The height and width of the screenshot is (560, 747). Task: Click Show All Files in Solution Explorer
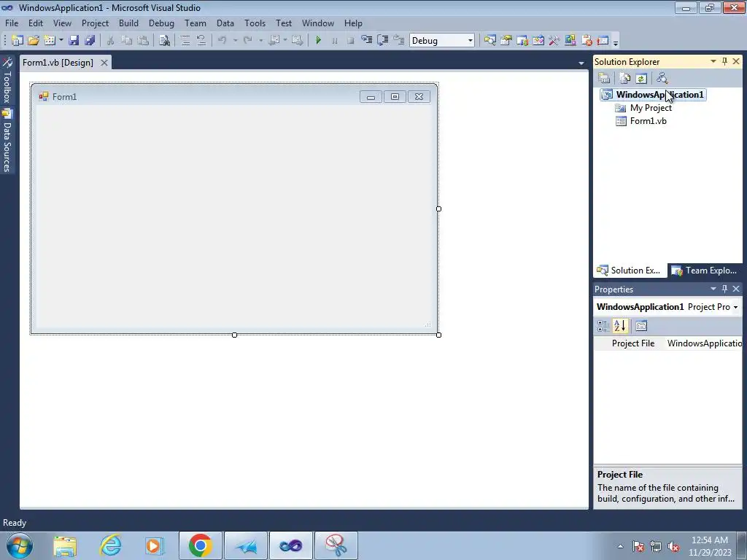coord(624,78)
